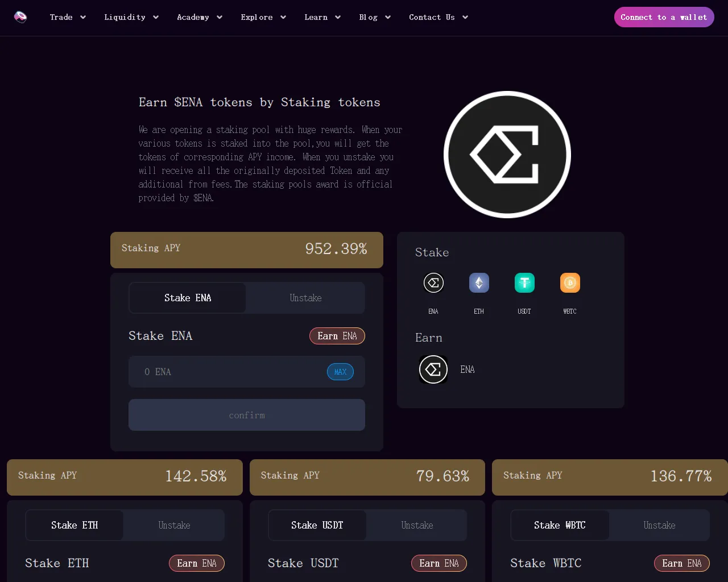Open the Liquidity menu
Screen dimensions: 728x582
(x=125, y=17)
